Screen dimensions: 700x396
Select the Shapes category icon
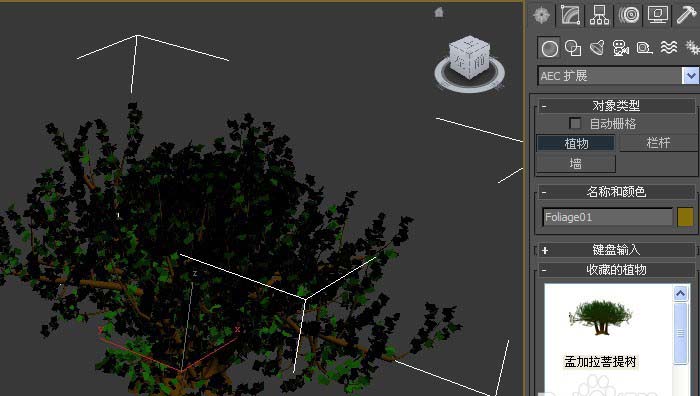click(x=573, y=48)
